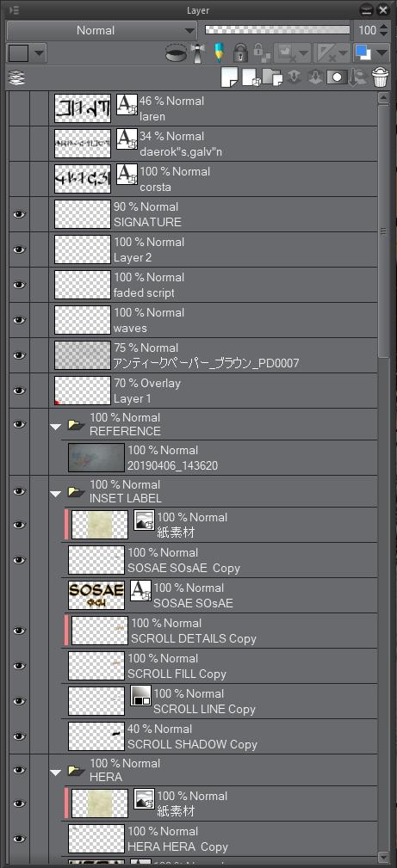
Task: Click the opacity value field showing 100
Action: click(367, 30)
